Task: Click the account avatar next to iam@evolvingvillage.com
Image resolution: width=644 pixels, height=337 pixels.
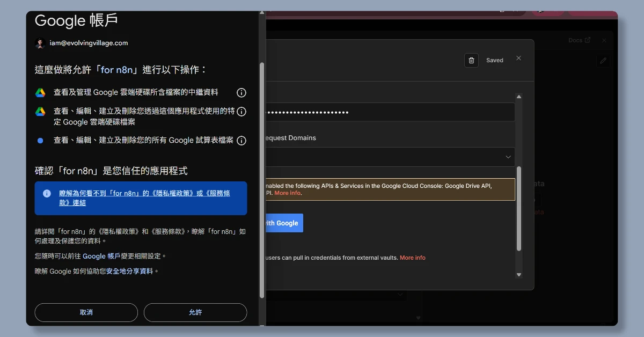Action: point(40,43)
